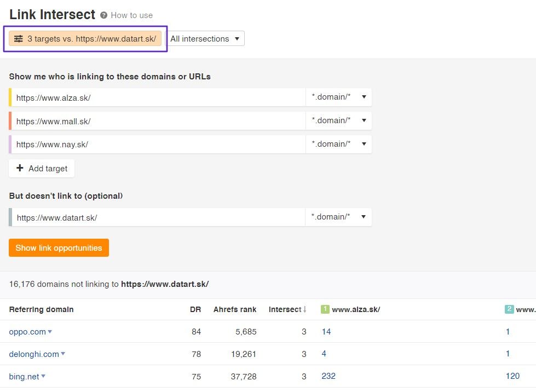Open the bing.net referring domain link
536x392 pixels.
tap(24, 377)
